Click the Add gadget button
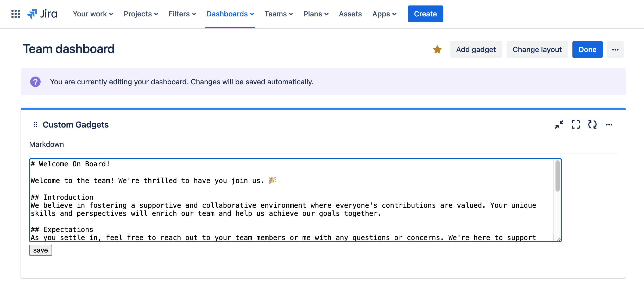Screen dimensions: 644x290 tap(476, 49)
